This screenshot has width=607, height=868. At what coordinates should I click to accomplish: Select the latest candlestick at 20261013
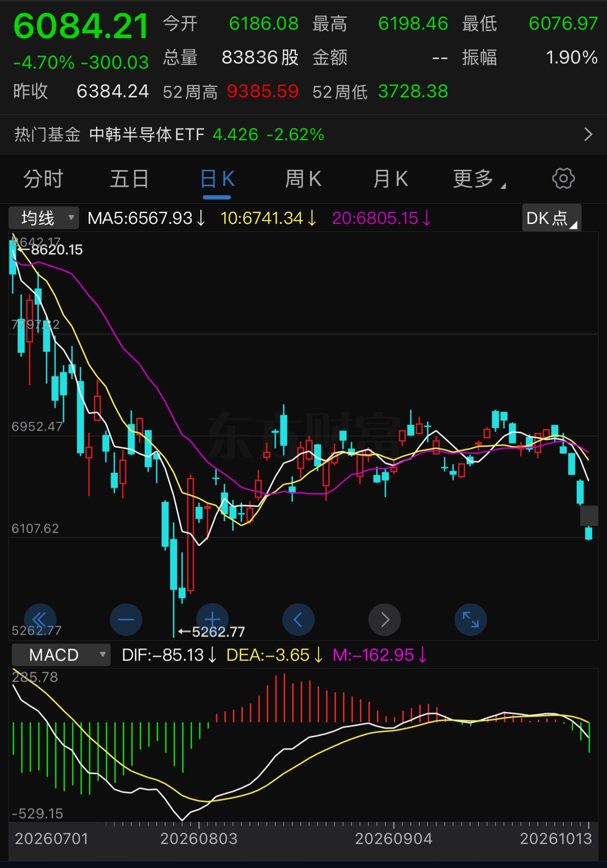point(589,533)
